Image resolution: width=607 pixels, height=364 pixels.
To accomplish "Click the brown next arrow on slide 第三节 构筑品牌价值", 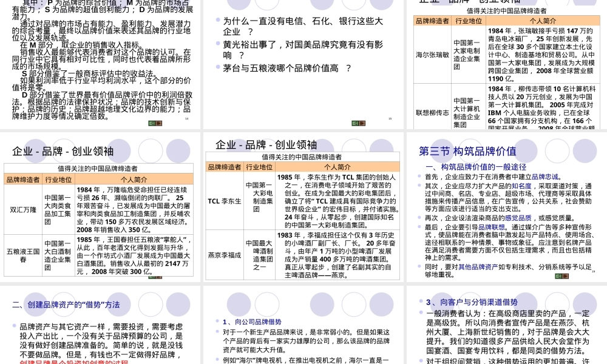I will point(565,276).
